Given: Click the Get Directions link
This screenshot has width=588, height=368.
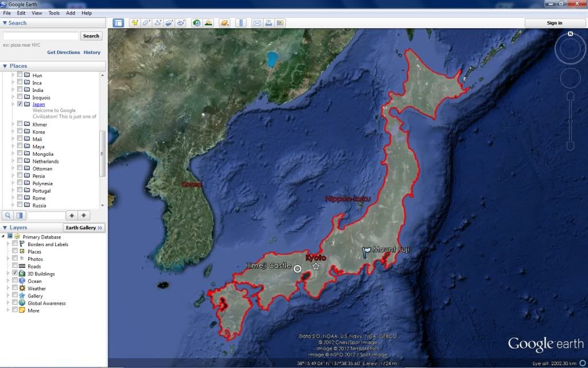Looking at the screenshot, I should coord(63,52).
